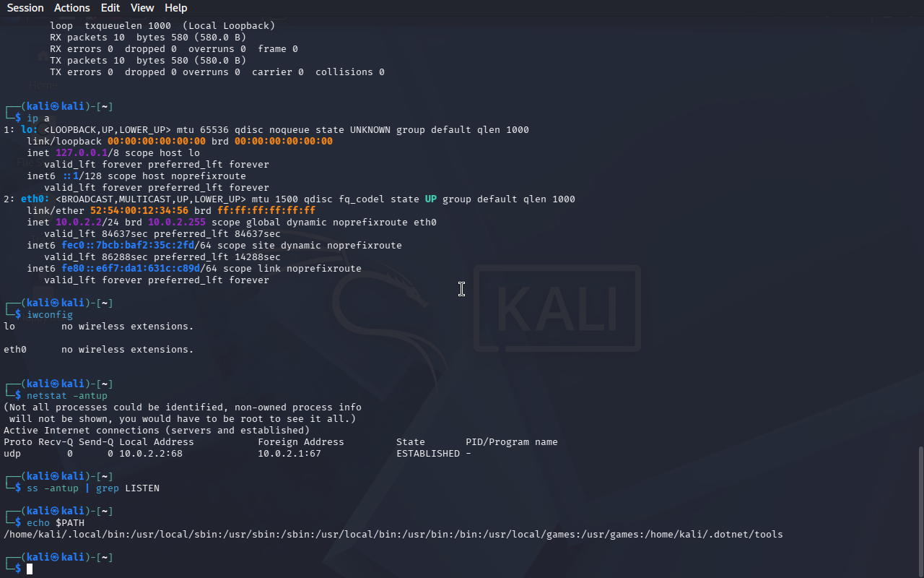Click the IPv4 address 10.0.2.2
Screen dimensions: 924x578
[79, 223]
